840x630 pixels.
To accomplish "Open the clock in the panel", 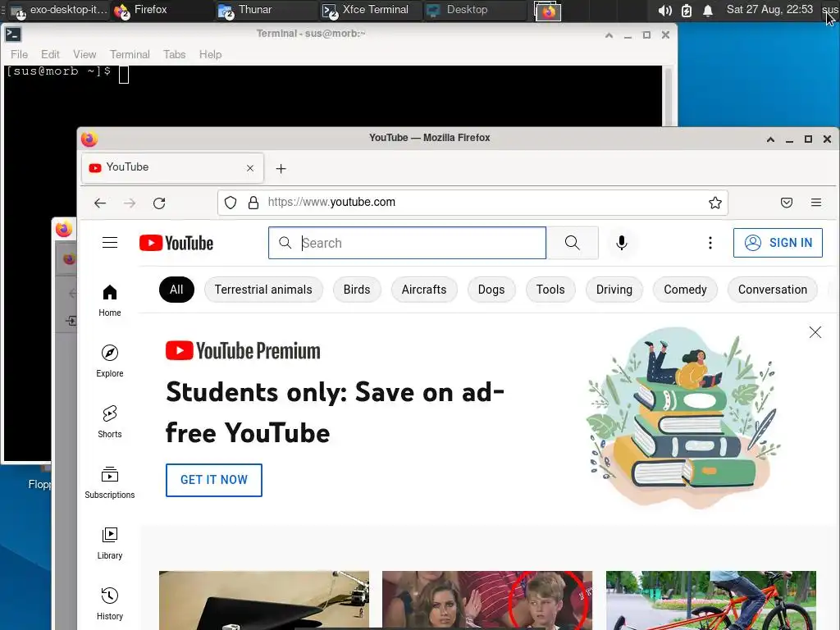I will tap(769, 10).
